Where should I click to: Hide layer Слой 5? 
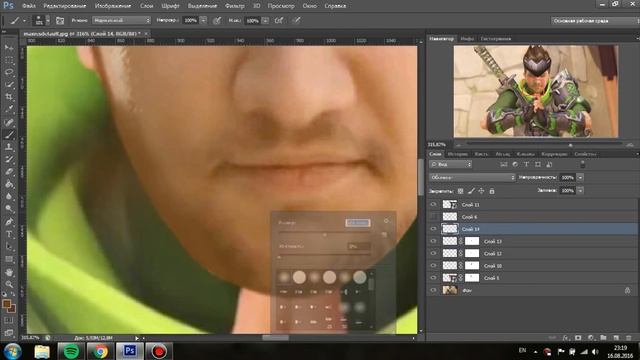(433, 278)
